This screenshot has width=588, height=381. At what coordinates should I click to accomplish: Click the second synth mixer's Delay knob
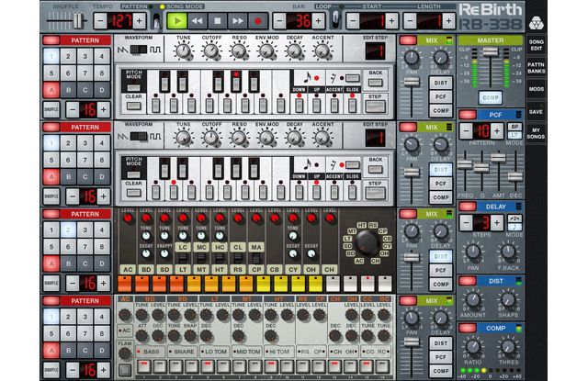point(441,145)
